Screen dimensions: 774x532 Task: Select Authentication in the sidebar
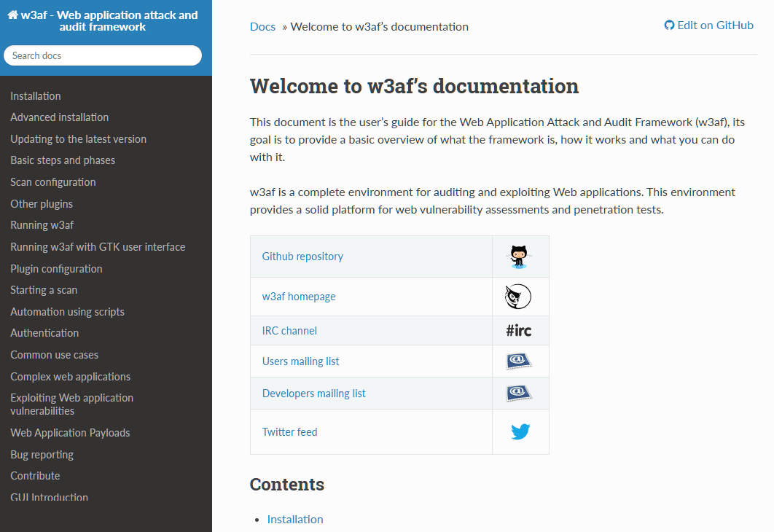tap(44, 333)
